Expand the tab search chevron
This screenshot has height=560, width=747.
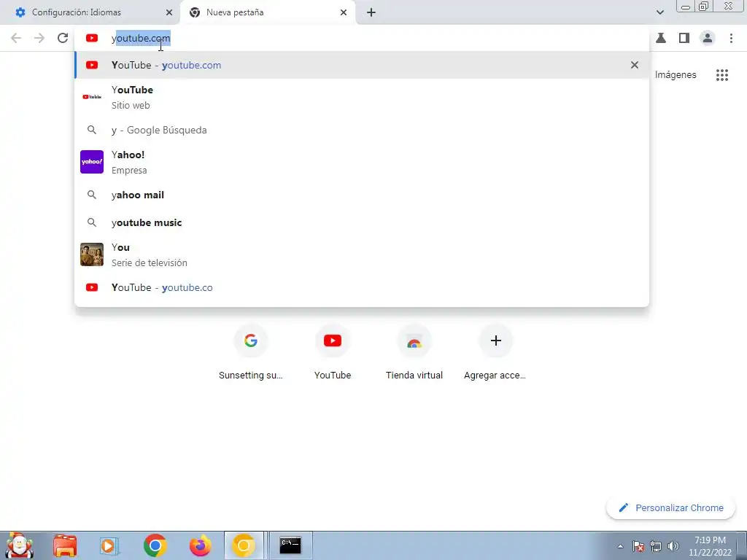pyautogui.click(x=659, y=12)
